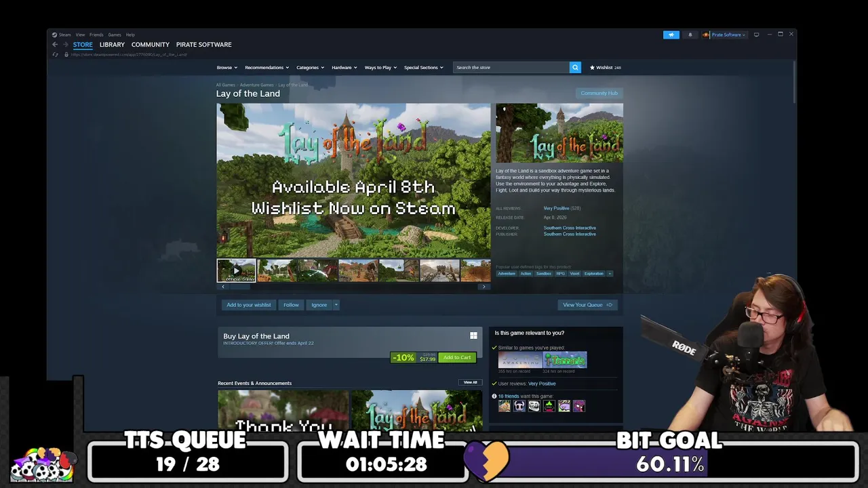
Task: Open the Categories dropdown
Action: coord(310,67)
